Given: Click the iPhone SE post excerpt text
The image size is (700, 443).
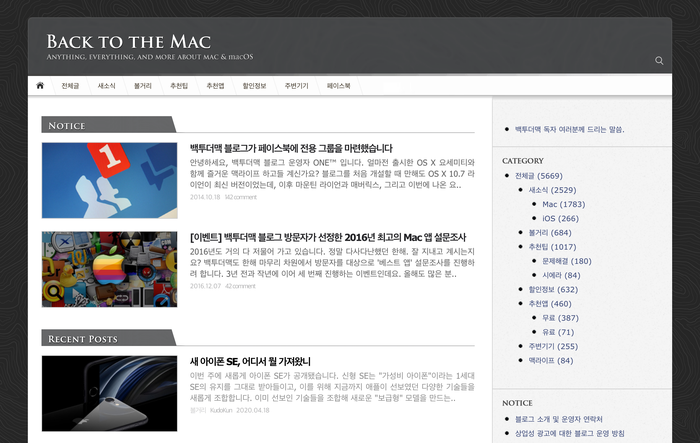Looking at the screenshot, I should pos(332,387).
